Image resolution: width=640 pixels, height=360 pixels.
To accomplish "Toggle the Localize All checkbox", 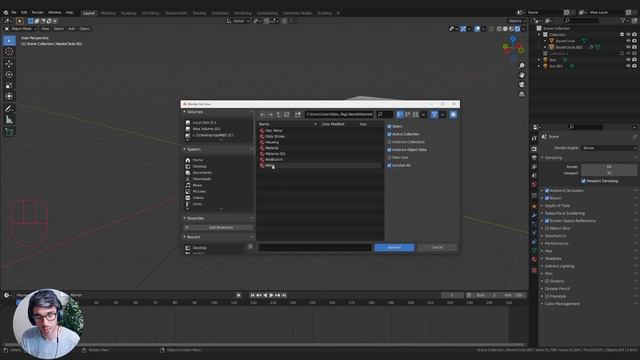I will [389, 165].
